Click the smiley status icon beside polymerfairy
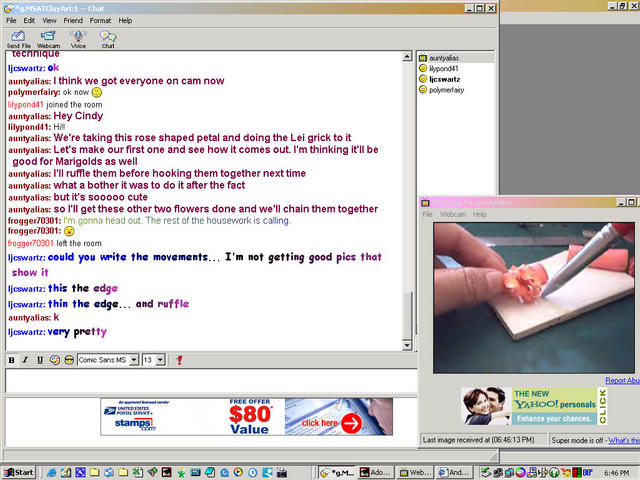This screenshot has width=640, height=480. pos(423,89)
